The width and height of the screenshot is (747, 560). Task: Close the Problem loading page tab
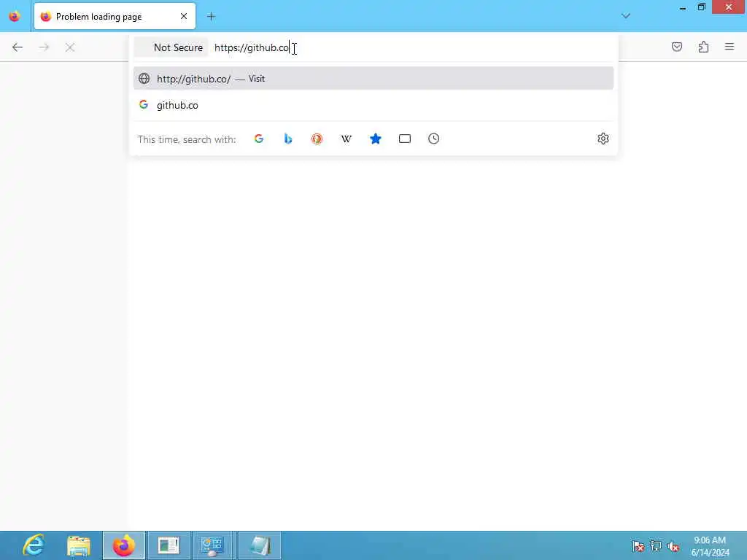[184, 16]
